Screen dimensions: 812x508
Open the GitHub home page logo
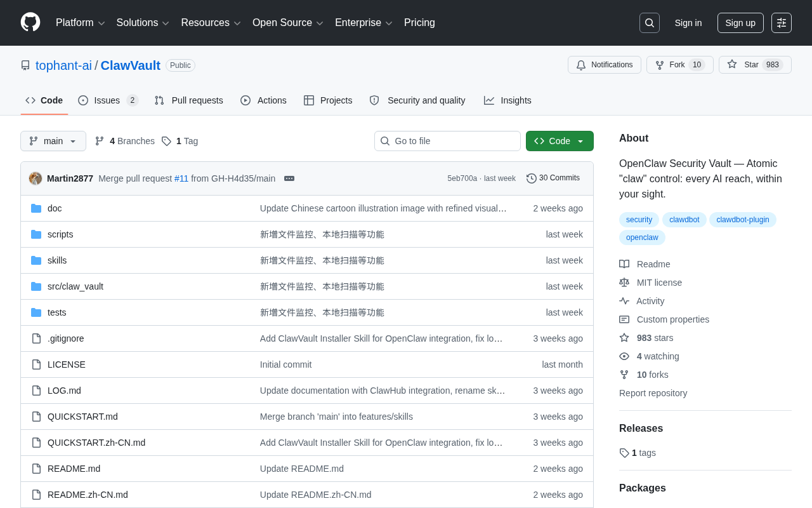tap(30, 23)
